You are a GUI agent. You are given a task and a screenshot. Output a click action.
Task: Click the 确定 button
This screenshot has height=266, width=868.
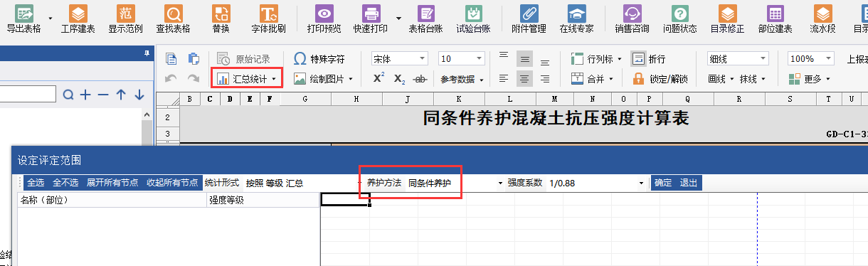pos(663,183)
